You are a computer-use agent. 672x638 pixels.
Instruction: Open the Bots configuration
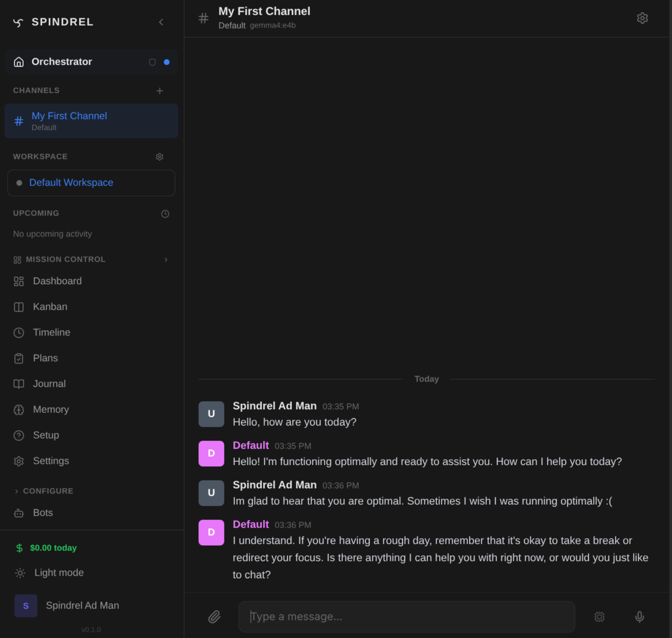42,512
